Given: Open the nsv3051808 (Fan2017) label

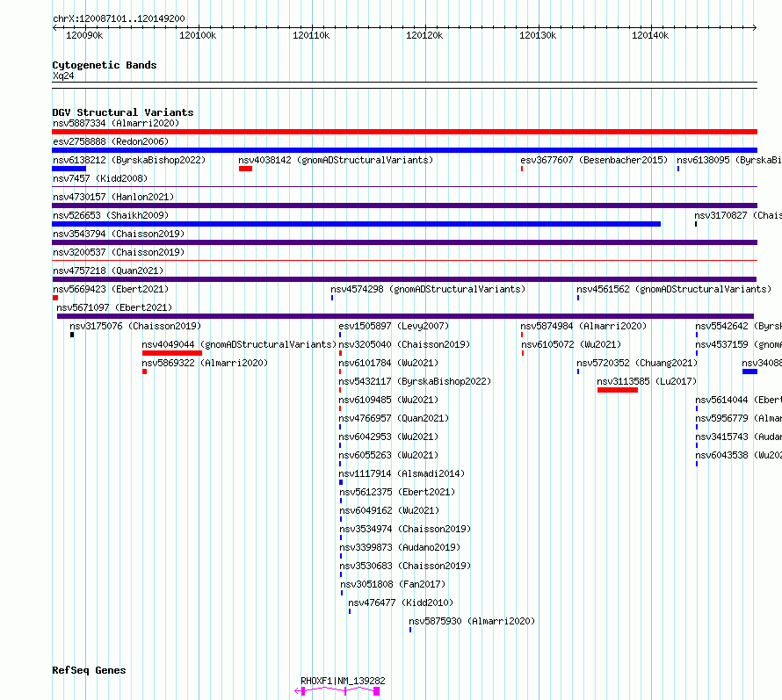Looking at the screenshot, I should (x=393, y=584).
